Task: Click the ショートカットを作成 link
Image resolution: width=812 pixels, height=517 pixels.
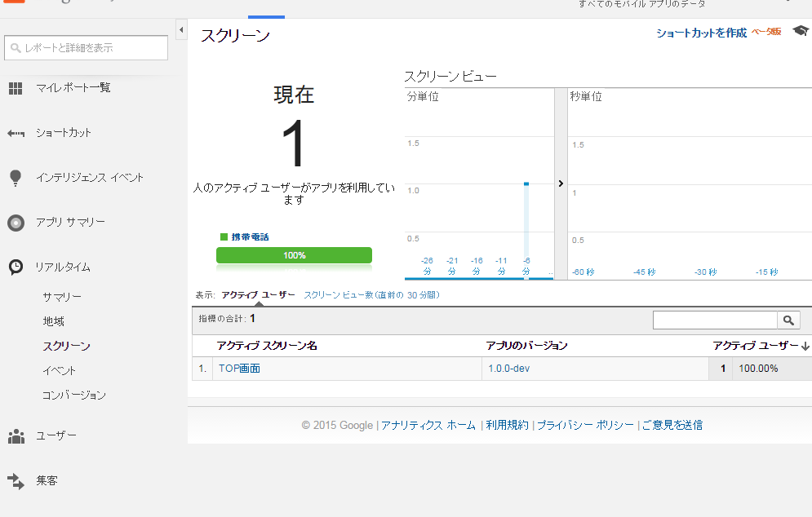Action: (x=701, y=33)
